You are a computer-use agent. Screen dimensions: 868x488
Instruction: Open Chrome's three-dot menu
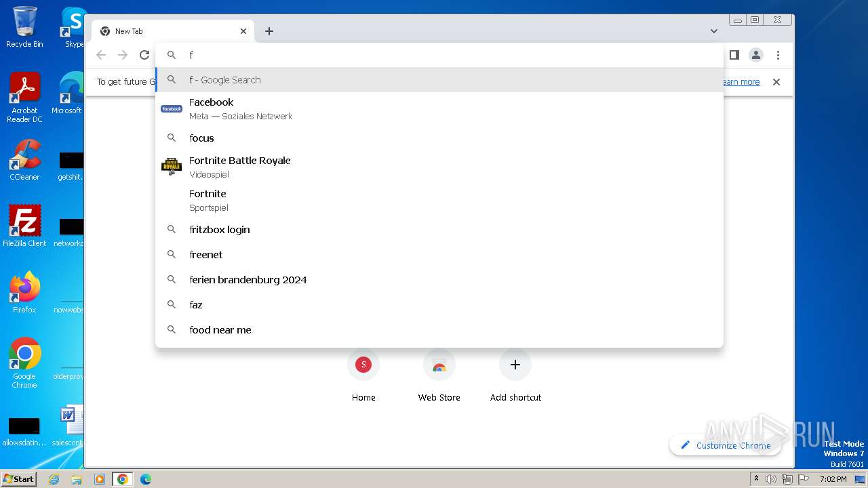[778, 55]
